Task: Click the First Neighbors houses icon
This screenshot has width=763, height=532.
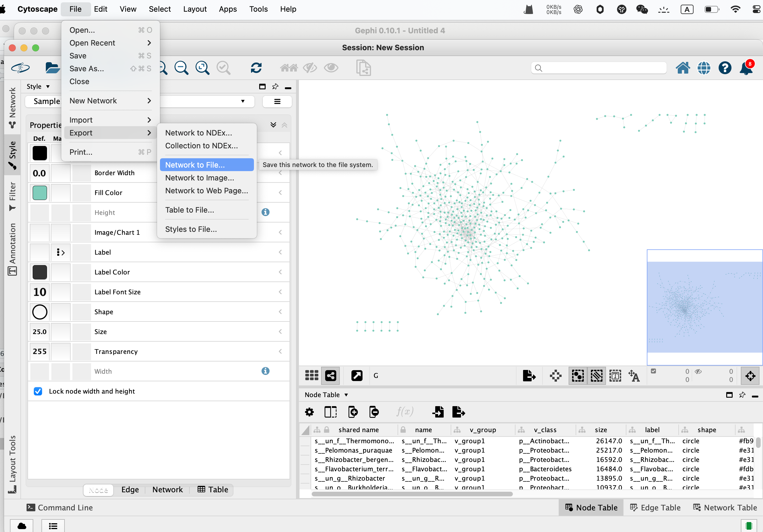Action: (x=289, y=68)
